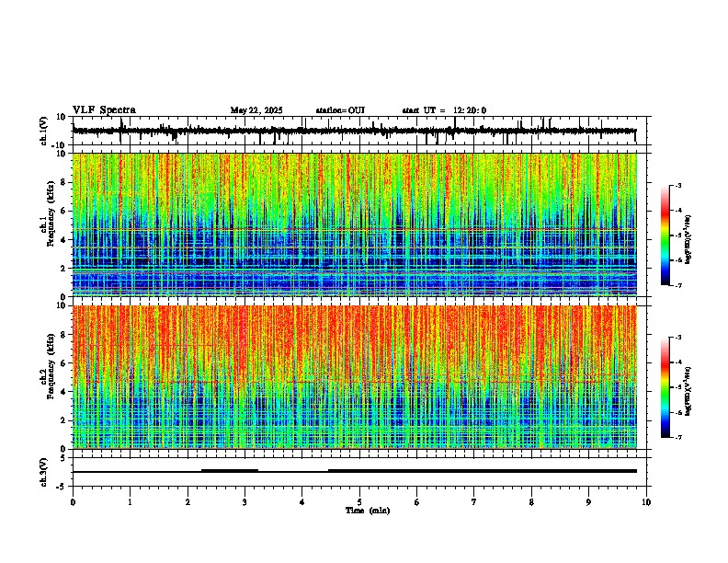Click the "start UT = 12:20:0" text
This screenshot has height=563, width=728.
pos(444,110)
